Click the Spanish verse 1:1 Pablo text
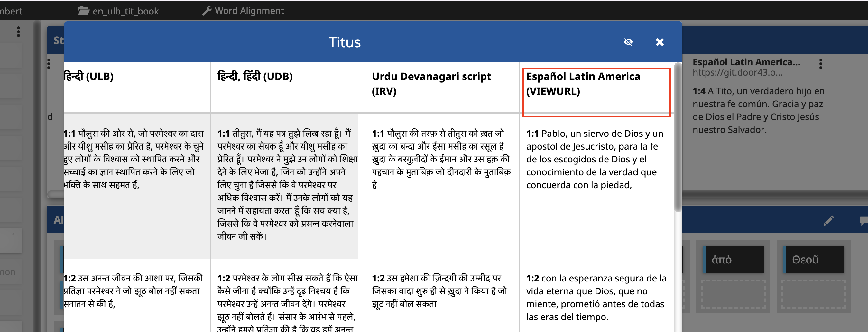This screenshot has width=868, height=332. point(595,159)
